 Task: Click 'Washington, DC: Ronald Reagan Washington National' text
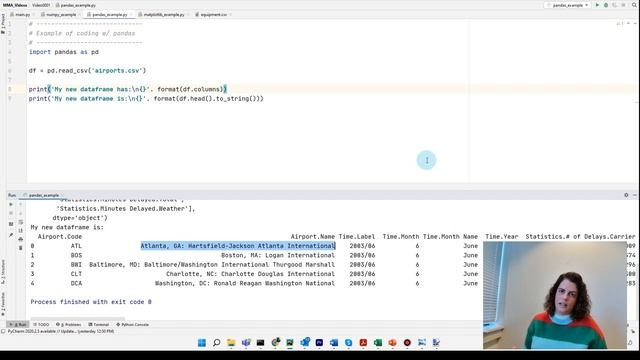point(245,283)
